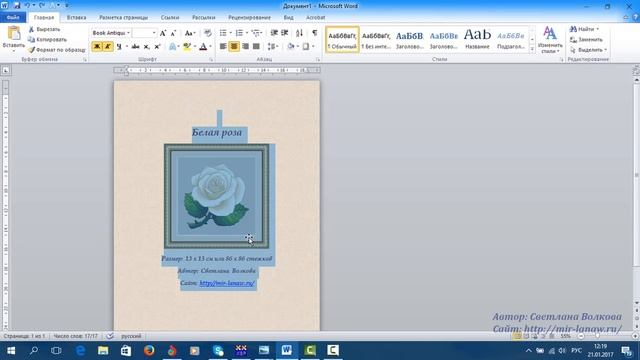Screen dimensions: 640x360
Task: Align text to the left
Action: (223, 47)
